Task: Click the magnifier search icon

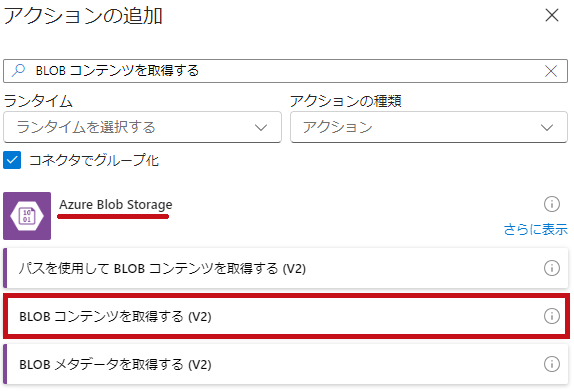Action: tap(18, 70)
